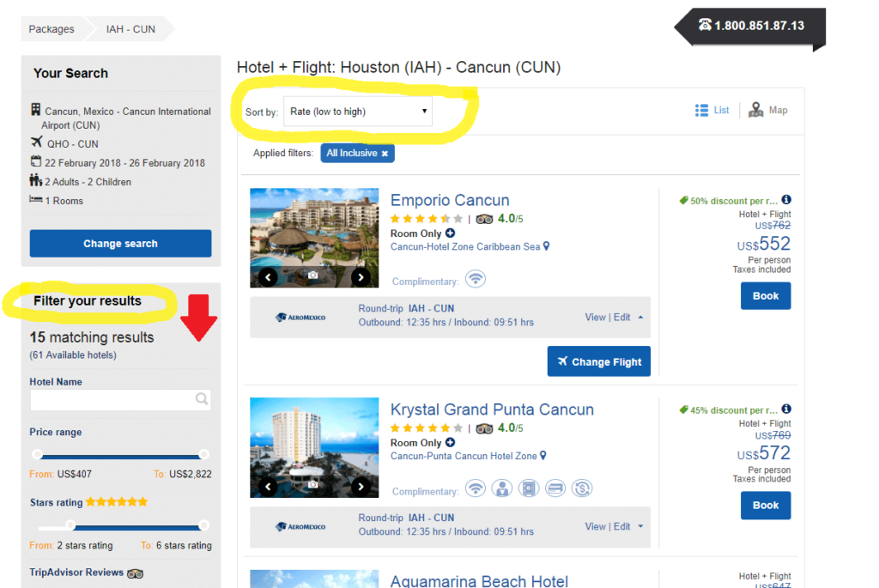Open Emporio Cancun location map pin
Screen dimensions: 879x588
(x=546, y=247)
